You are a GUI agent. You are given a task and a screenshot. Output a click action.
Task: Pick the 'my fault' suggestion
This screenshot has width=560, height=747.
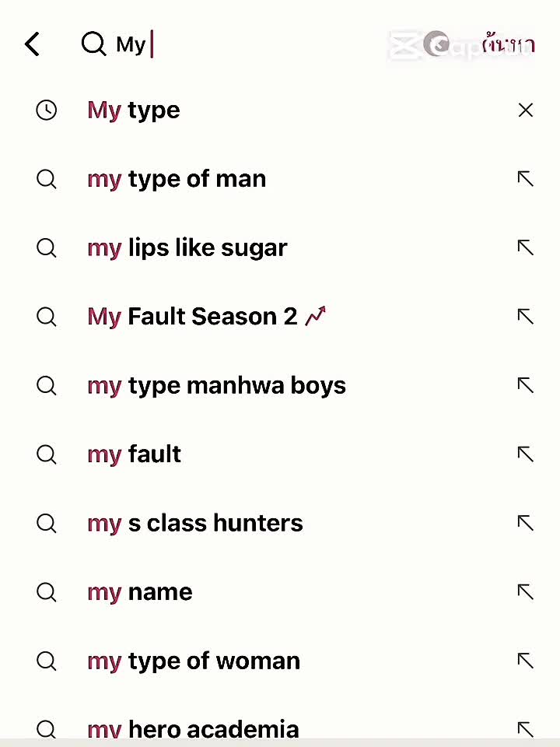(x=135, y=454)
